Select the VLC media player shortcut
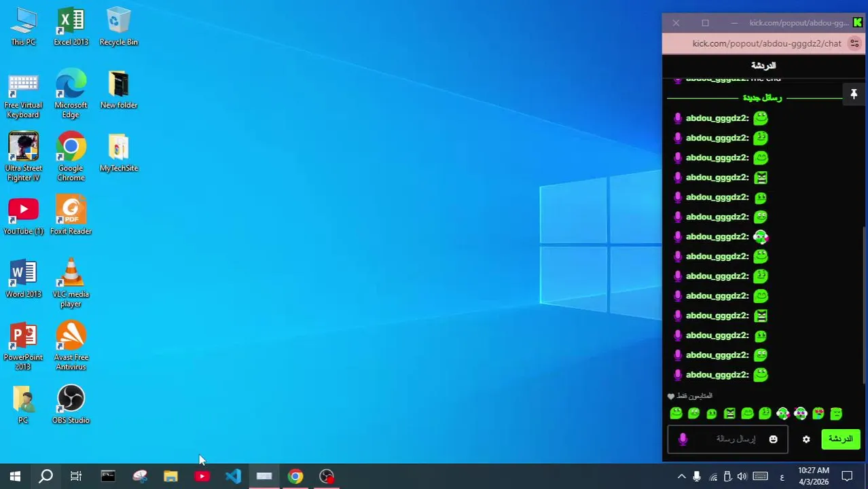This screenshot has height=489, width=868. coord(71,283)
